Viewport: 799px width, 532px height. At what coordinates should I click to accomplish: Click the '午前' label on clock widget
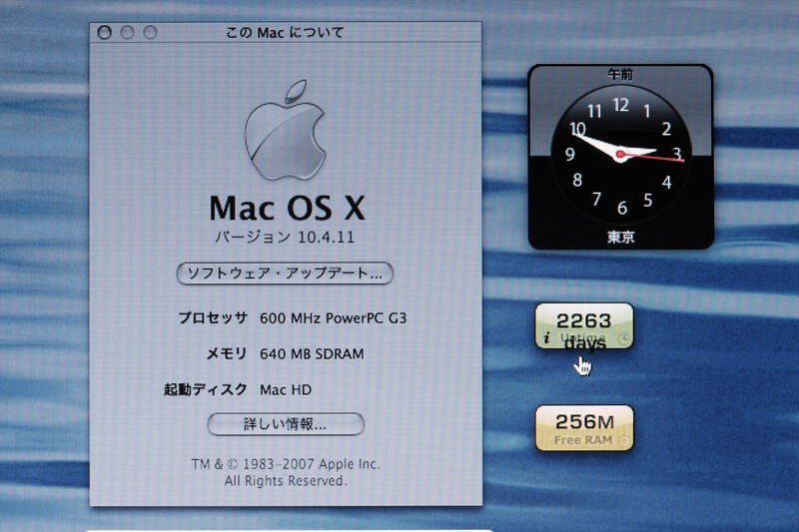(x=620, y=74)
